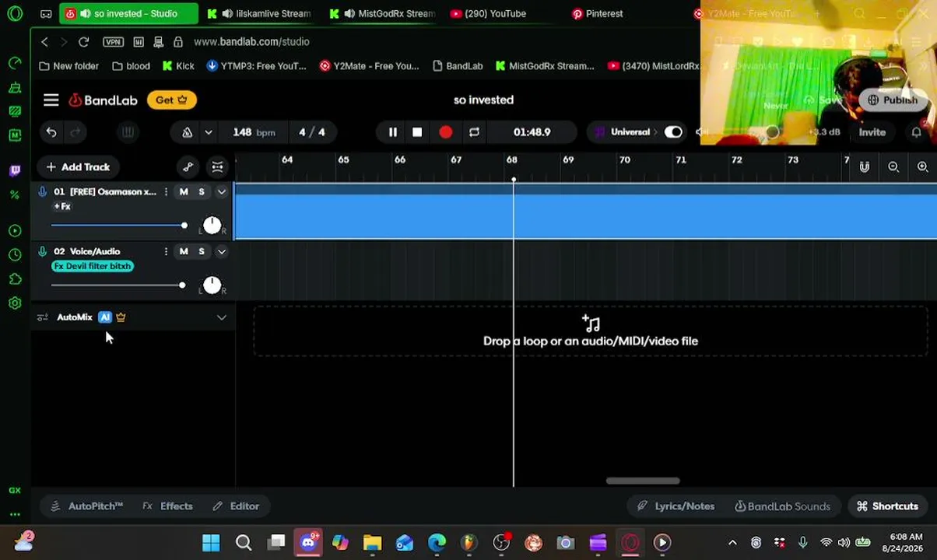Image resolution: width=937 pixels, height=560 pixels.
Task: Open Opera sidebar settings gear
Action: coord(15,303)
